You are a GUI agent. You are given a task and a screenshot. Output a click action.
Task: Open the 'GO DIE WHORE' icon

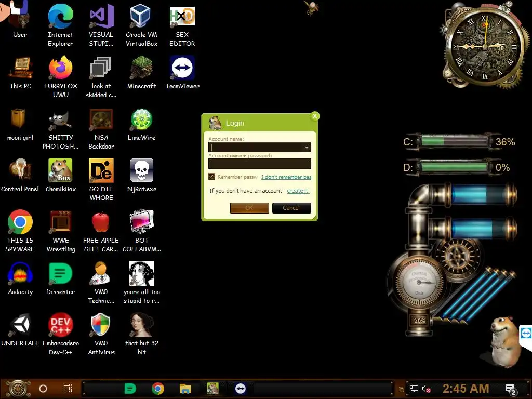click(x=101, y=179)
